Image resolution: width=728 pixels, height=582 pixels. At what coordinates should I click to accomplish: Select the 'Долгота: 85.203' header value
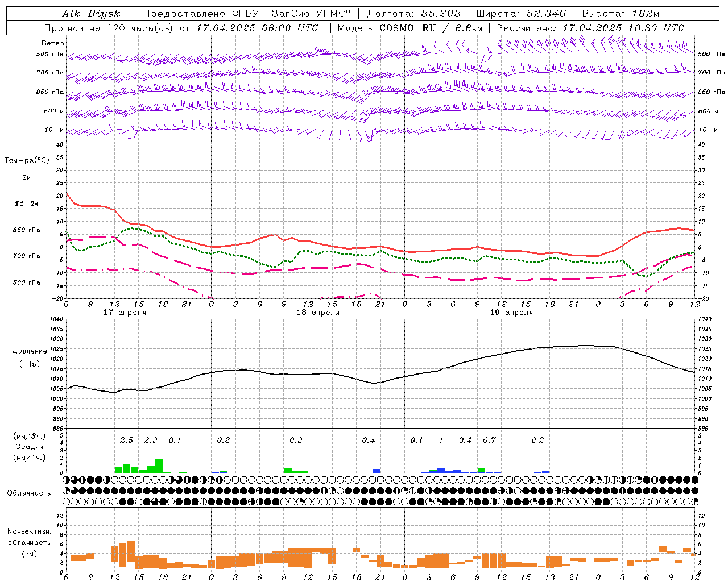(x=413, y=14)
